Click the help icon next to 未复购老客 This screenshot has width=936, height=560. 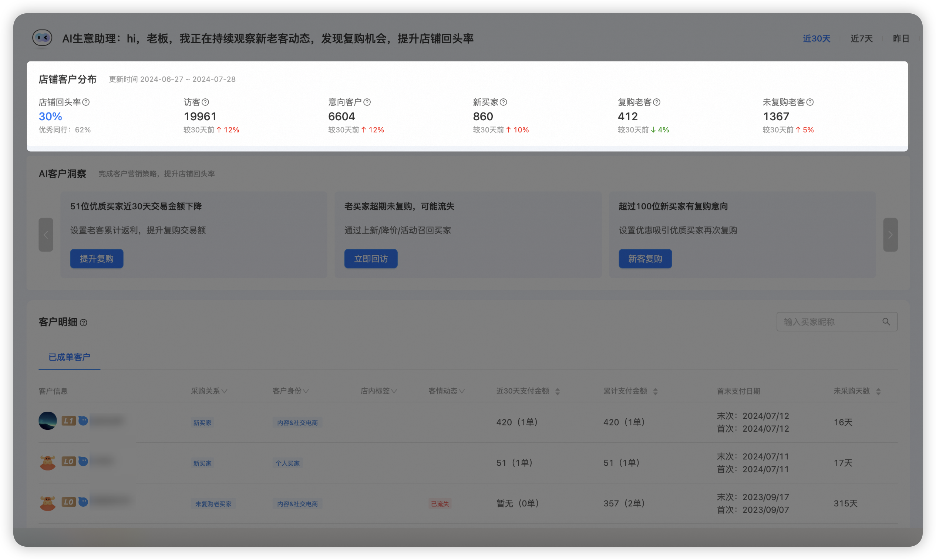[810, 102]
